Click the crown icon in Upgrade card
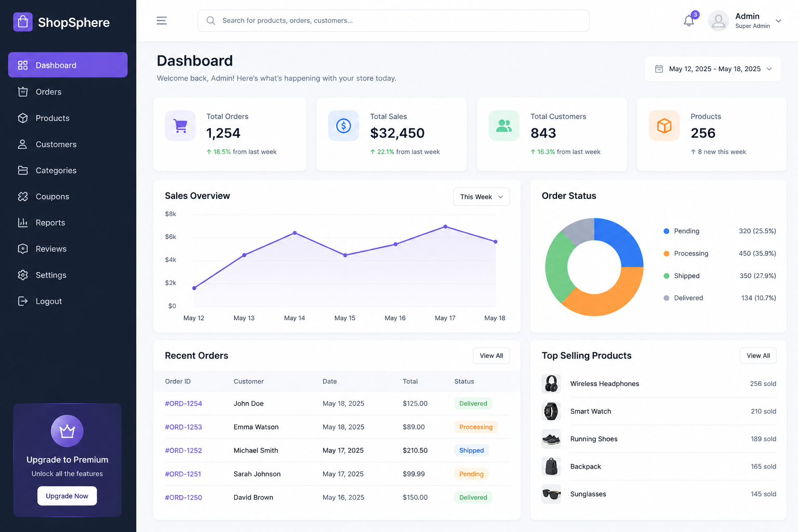Image resolution: width=798 pixels, height=532 pixels. click(67, 431)
